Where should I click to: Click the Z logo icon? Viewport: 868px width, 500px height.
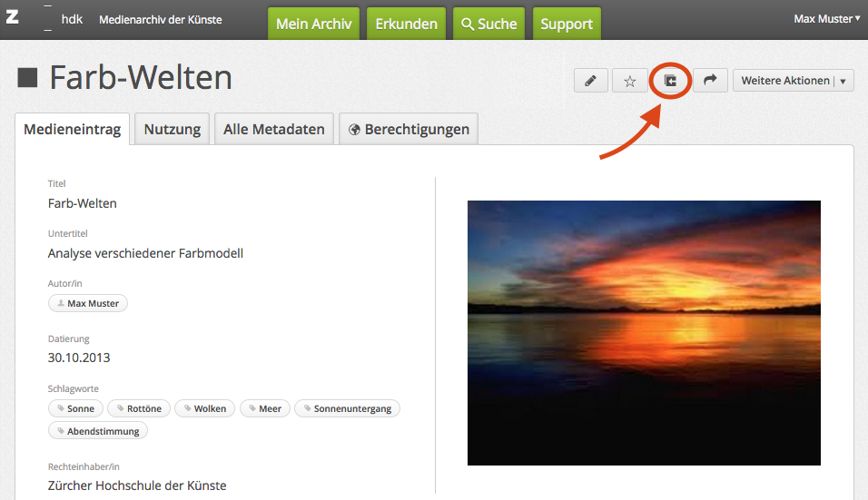12,18
